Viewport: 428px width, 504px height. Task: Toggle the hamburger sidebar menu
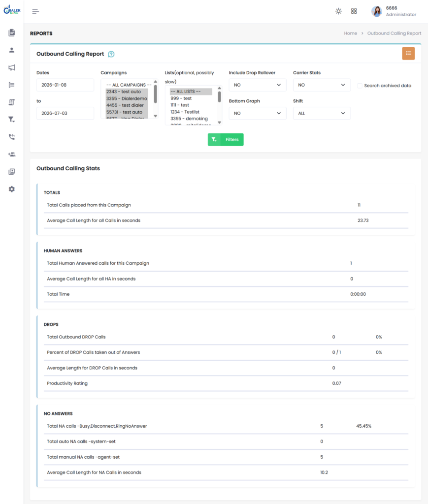pos(35,11)
